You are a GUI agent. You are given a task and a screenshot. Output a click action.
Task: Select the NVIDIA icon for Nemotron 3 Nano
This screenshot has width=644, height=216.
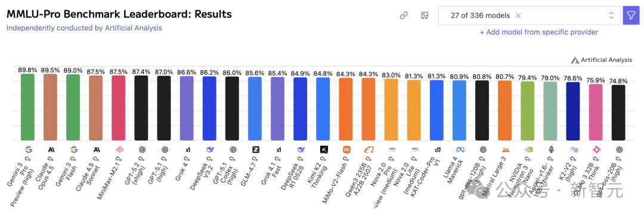(528, 149)
